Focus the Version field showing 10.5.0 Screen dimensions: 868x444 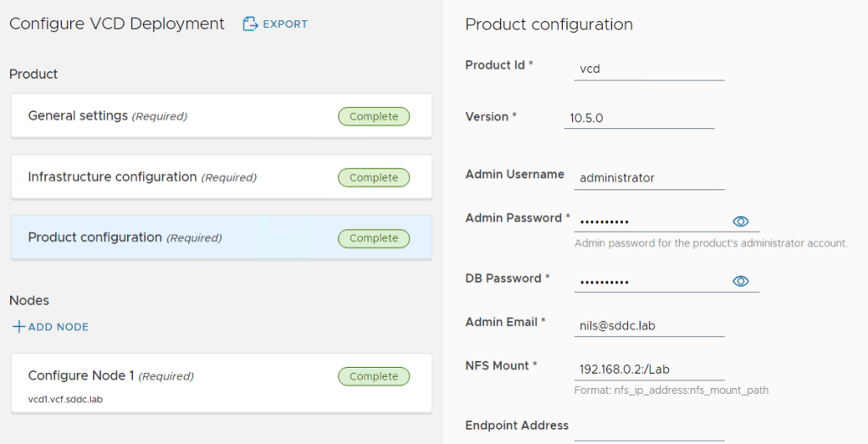[638, 118]
